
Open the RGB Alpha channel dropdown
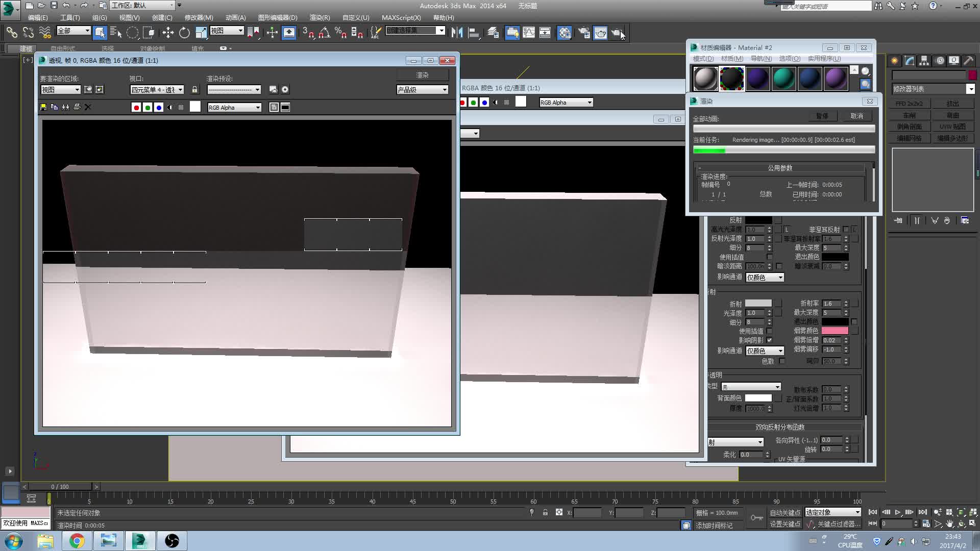[x=234, y=108]
